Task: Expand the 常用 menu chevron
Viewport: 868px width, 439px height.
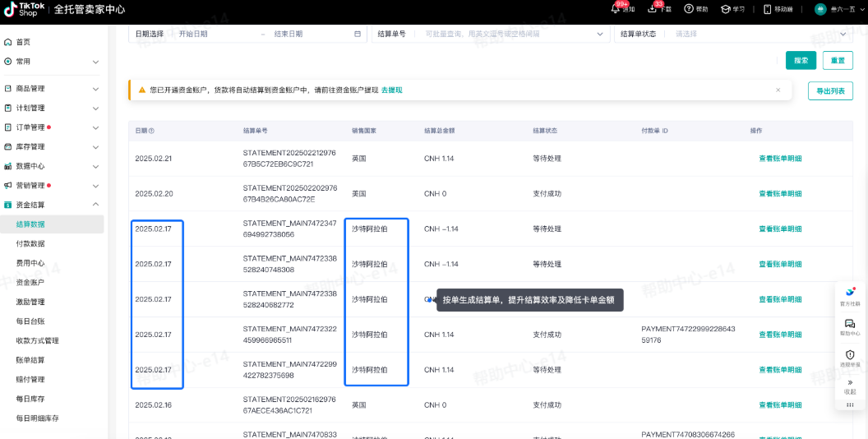Action: coord(95,62)
